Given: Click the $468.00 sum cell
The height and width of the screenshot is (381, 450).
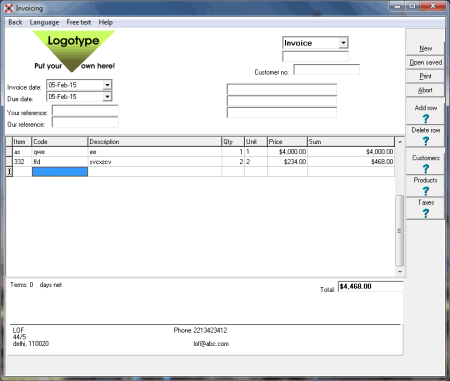Looking at the screenshot, I should click(x=351, y=162).
